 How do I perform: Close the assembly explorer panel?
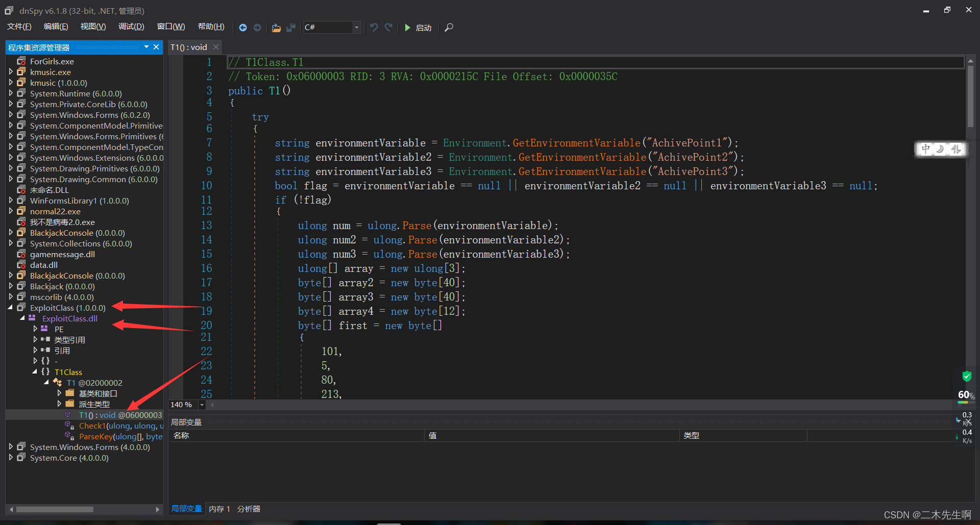[156, 47]
